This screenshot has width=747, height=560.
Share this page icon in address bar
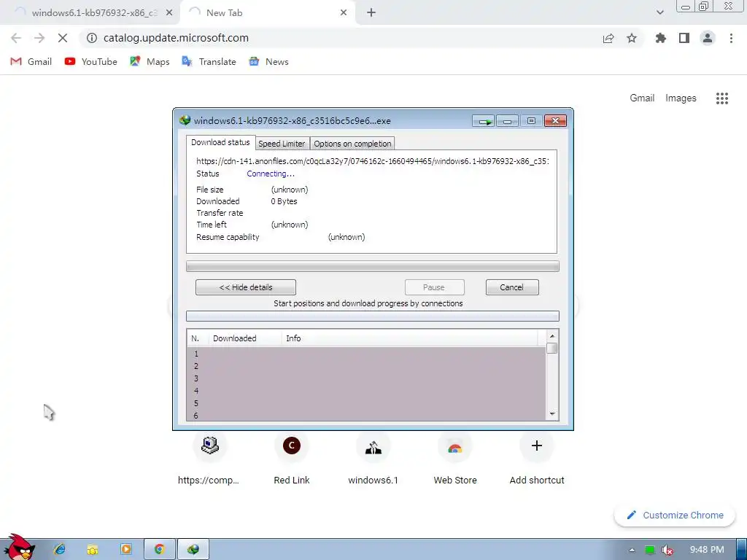(608, 38)
